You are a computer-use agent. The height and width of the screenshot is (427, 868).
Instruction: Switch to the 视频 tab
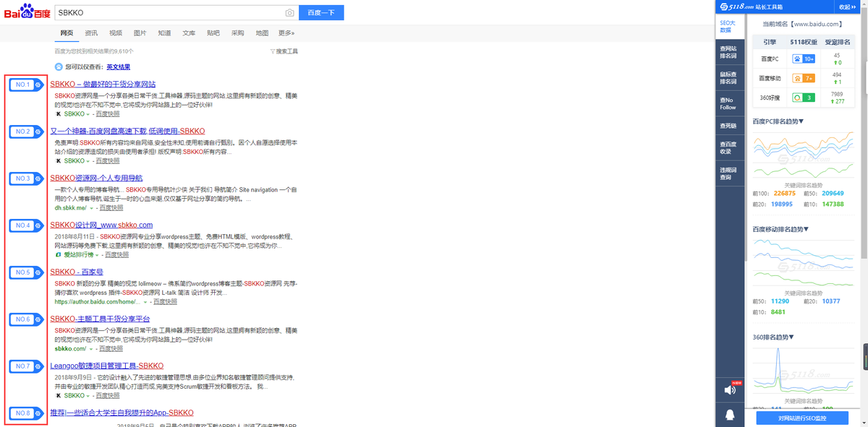pyautogui.click(x=116, y=33)
